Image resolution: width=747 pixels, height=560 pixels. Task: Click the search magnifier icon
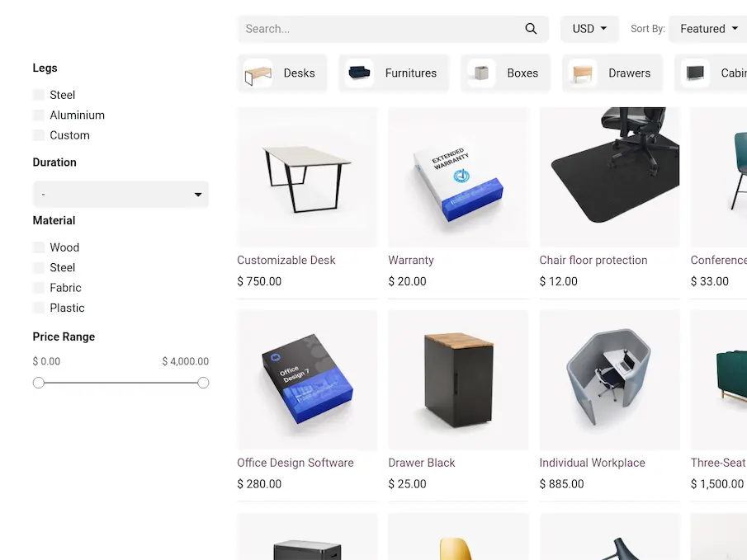pos(531,29)
